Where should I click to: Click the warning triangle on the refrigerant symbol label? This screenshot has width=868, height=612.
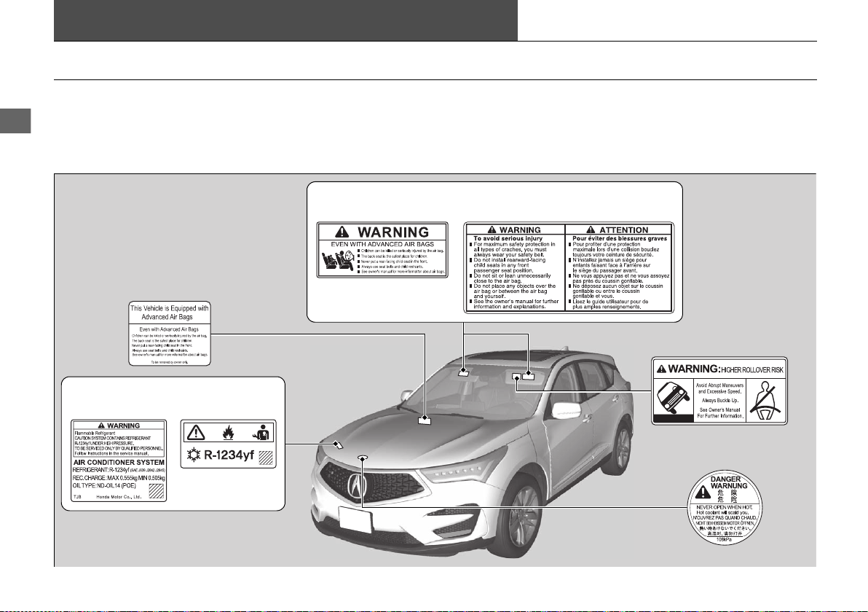coord(195,433)
